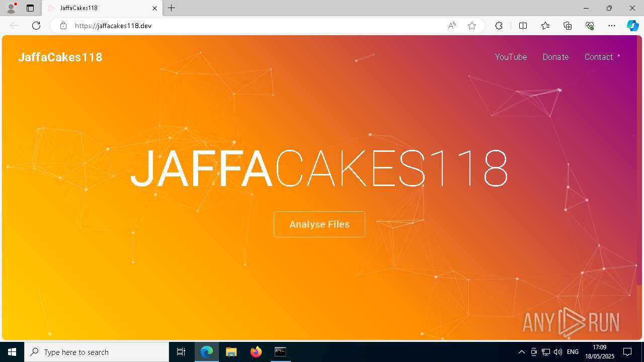Go back with the browser back arrow

pos(14,26)
